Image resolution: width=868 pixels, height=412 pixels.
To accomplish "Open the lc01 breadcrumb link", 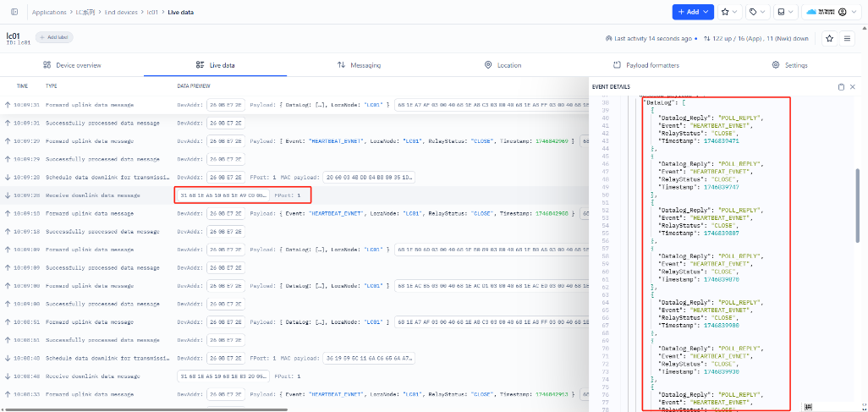I will click(153, 12).
